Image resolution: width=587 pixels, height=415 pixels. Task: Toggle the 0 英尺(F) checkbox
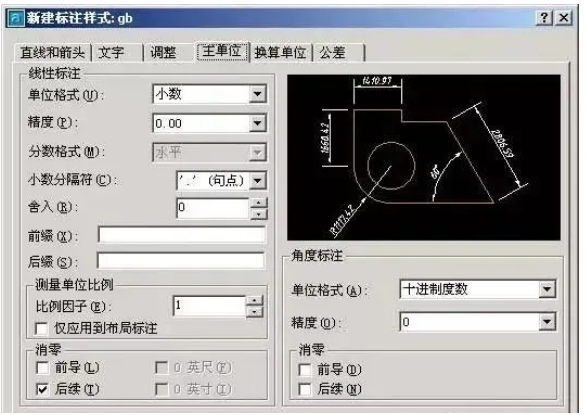click(x=161, y=368)
